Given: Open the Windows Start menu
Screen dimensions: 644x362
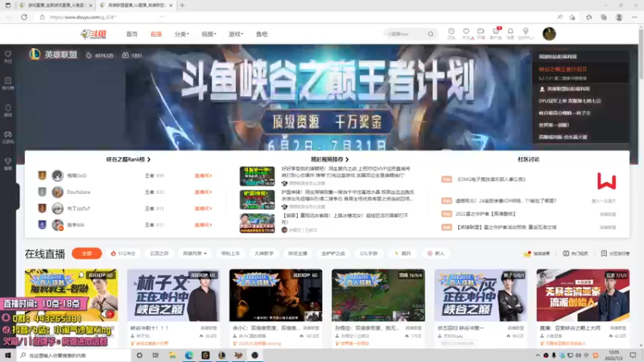Looking at the screenshot, I should pyautogui.click(x=8, y=356).
